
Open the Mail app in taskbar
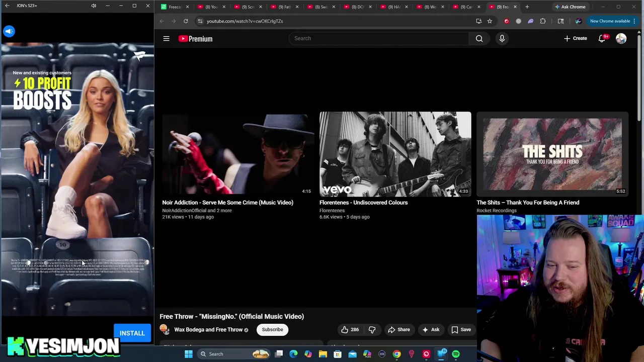click(352, 354)
